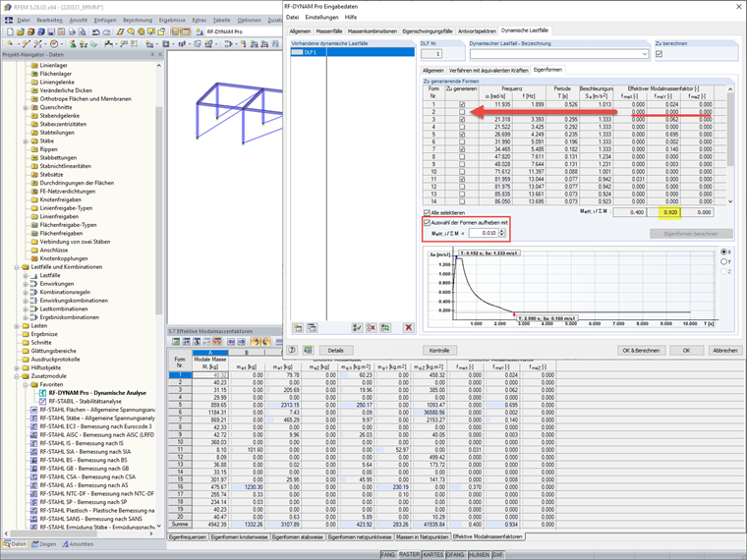Viewport: 747px width, 560px height.
Task: Click the Undo arrow in RFEM toolbar
Action: coord(95,31)
